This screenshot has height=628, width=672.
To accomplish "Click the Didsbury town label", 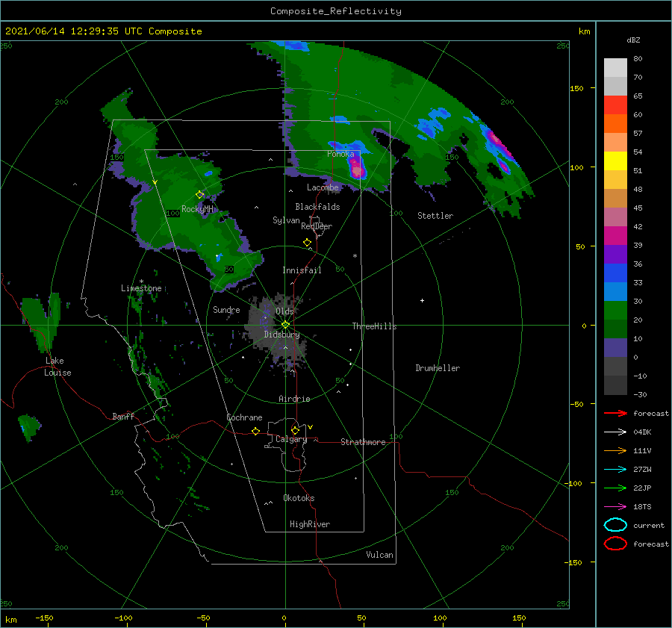I will tap(281, 335).
